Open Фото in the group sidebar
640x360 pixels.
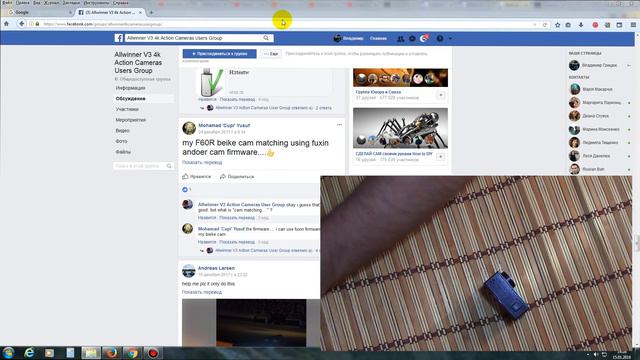pyautogui.click(x=121, y=141)
